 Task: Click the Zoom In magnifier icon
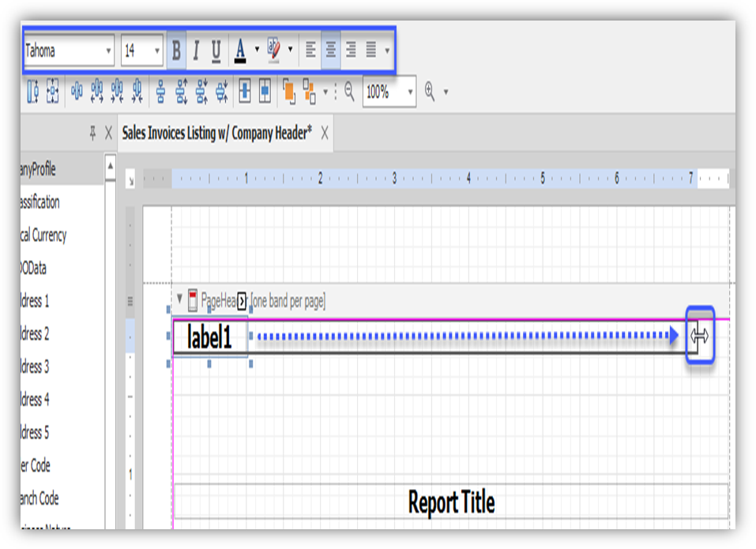pos(428,93)
